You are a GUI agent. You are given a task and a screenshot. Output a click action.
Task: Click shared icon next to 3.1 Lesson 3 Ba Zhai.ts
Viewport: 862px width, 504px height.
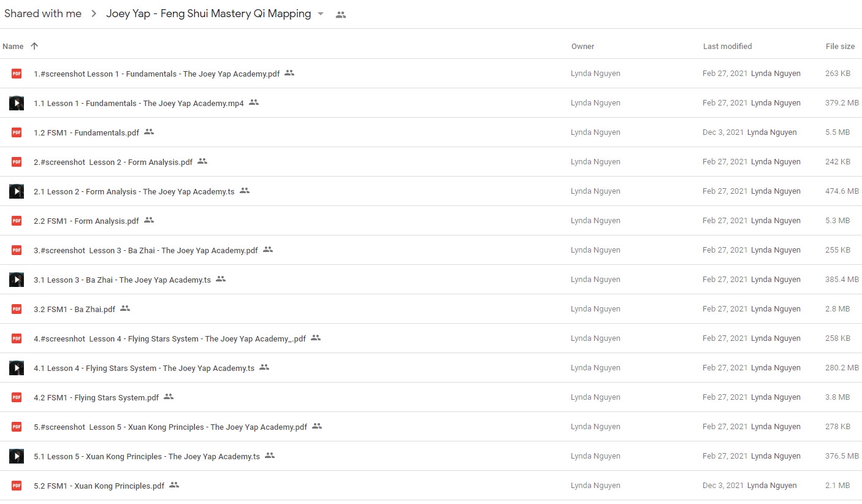221,279
